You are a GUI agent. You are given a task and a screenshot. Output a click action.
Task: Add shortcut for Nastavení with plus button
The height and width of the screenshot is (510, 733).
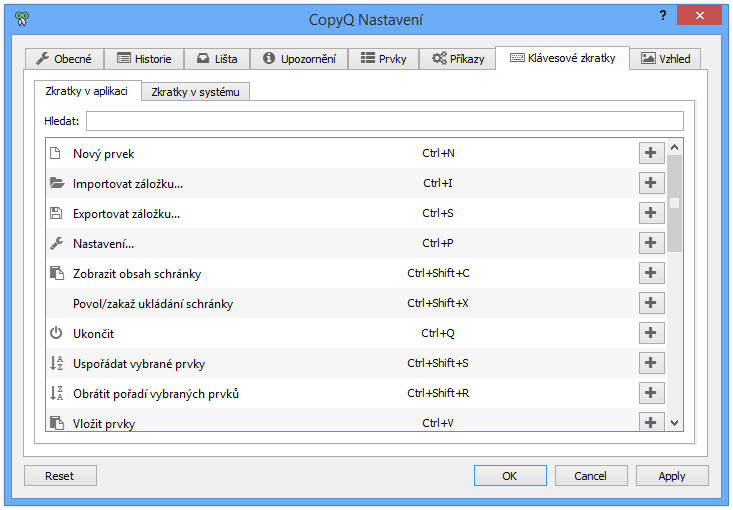pos(651,243)
